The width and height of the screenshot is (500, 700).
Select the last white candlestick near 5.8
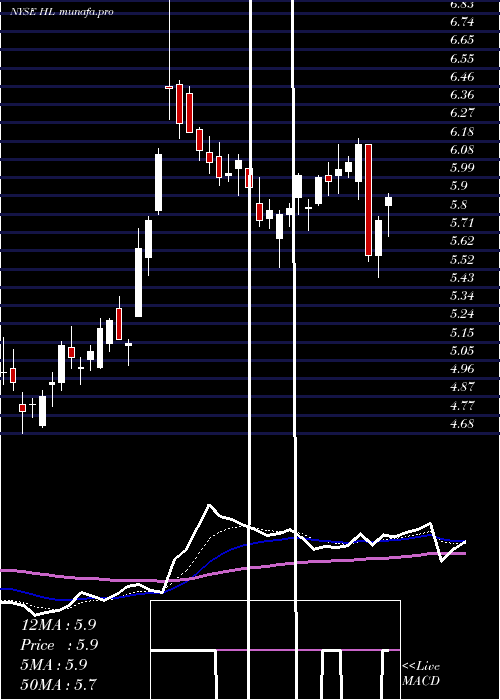pos(388,201)
